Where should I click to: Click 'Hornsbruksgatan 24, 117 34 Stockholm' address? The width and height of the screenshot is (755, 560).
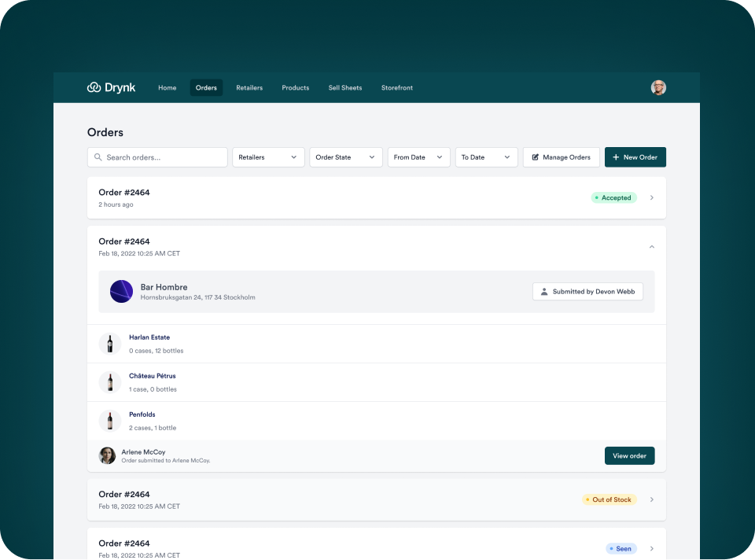click(x=198, y=297)
